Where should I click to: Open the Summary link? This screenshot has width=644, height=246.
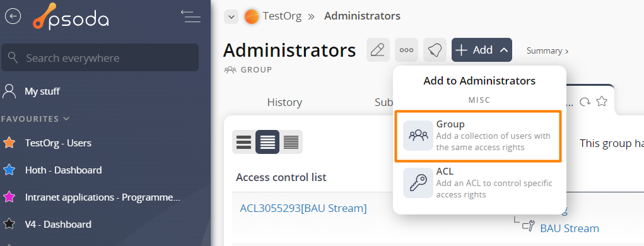tap(547, 51)
